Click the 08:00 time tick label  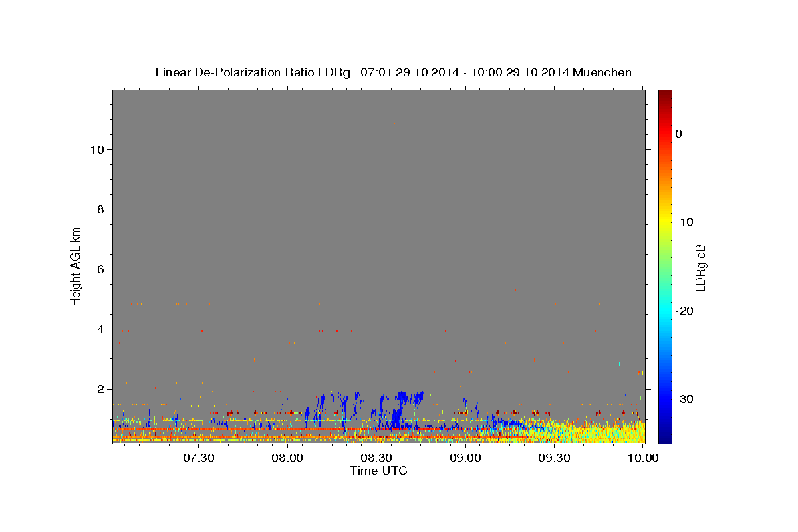(288, 458)
